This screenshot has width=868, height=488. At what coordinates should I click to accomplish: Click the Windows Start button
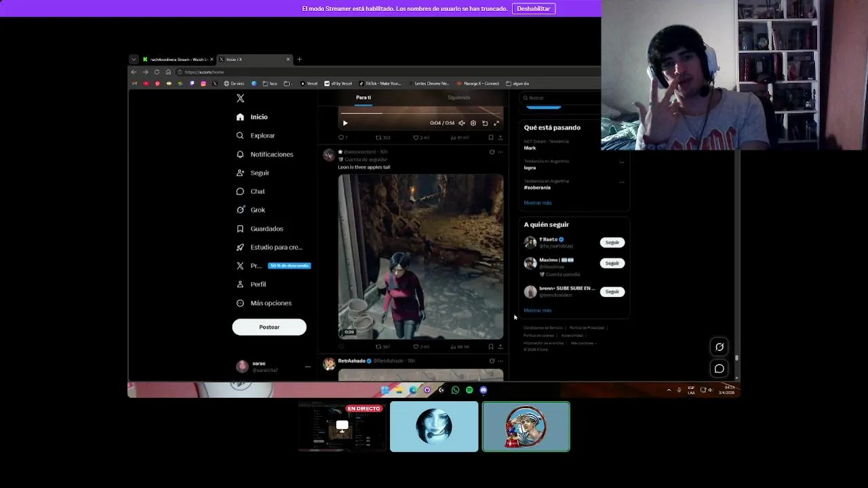[384, 390]
